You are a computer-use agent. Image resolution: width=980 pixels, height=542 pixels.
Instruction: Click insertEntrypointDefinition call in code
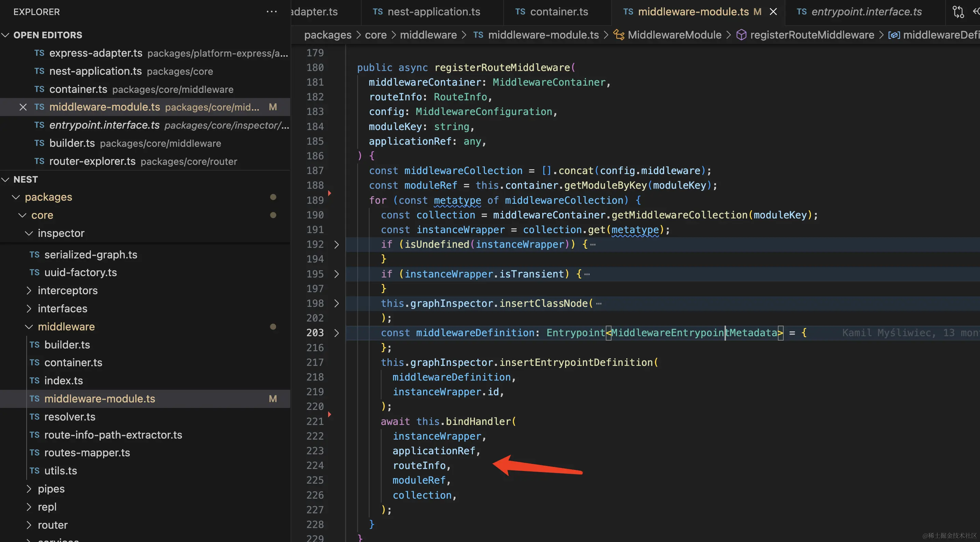576,362
